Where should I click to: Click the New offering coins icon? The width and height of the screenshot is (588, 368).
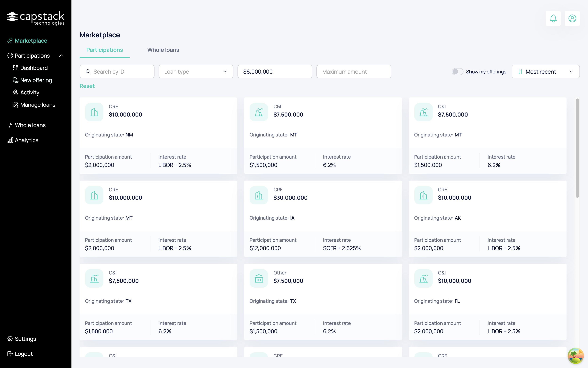point(15,80)
